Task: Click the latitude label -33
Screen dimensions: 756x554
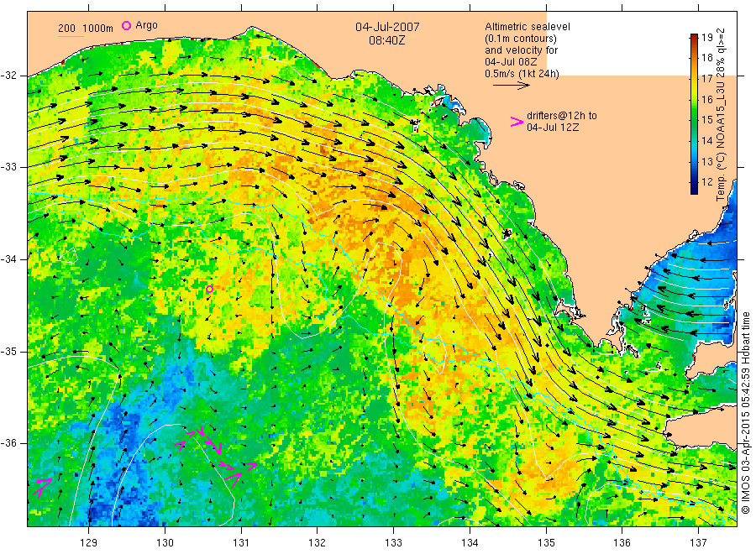Action: [9, 167]
